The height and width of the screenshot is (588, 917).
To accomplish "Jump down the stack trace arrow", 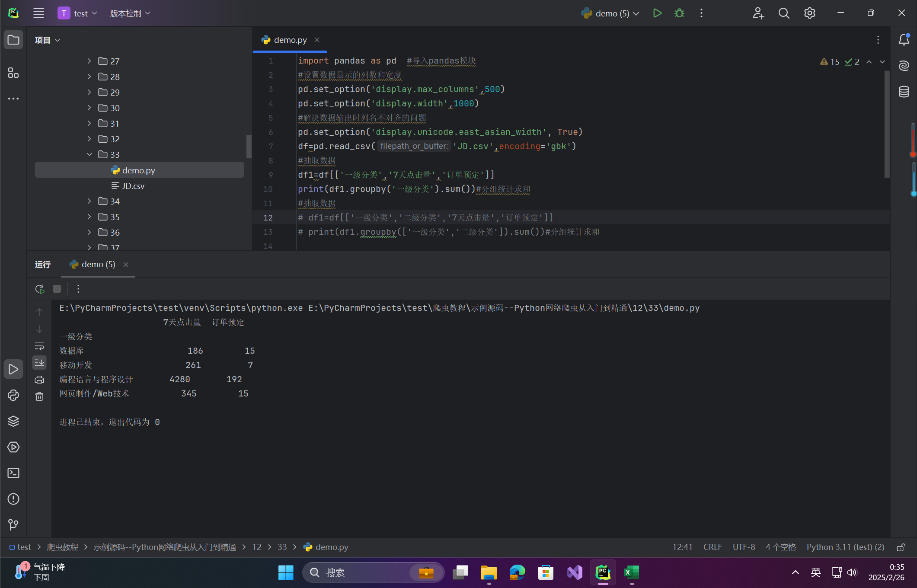I will (x=39, y=329).
